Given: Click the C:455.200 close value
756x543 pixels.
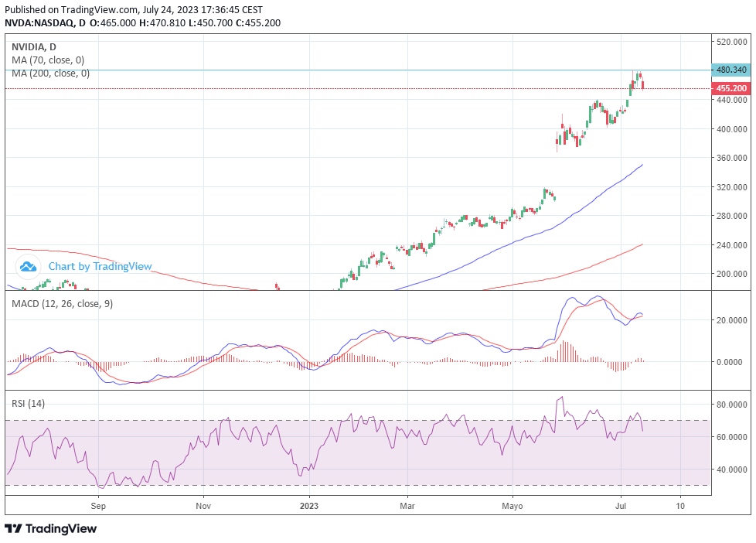Looking at the screenshot, I should tap(258, 22).
